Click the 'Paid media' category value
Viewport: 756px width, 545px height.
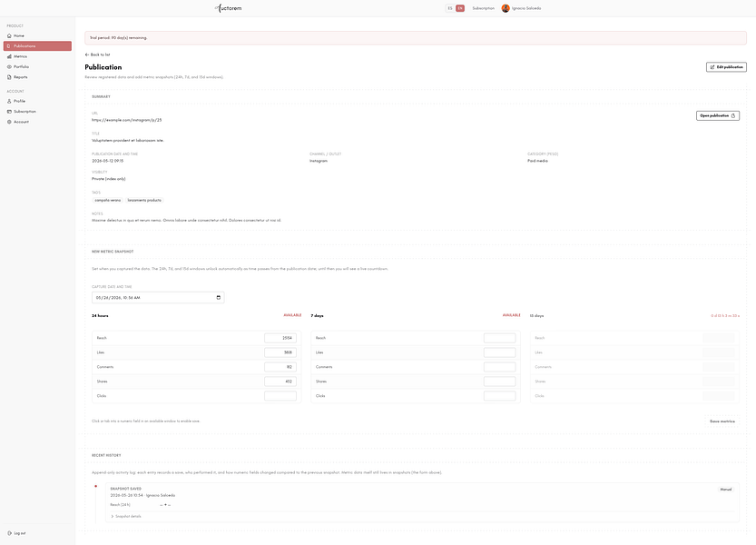coord(537,161)
